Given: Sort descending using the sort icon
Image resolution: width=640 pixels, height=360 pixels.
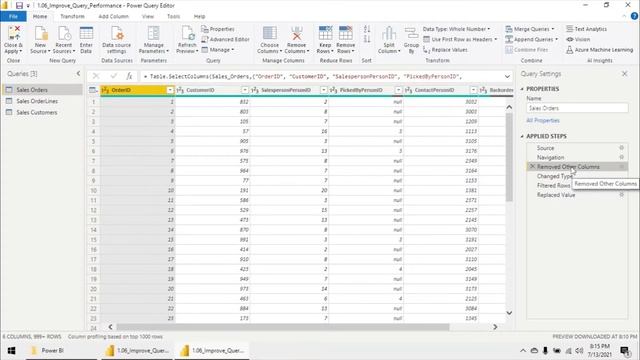Looking at the screenshot, I should click(367, 39).
